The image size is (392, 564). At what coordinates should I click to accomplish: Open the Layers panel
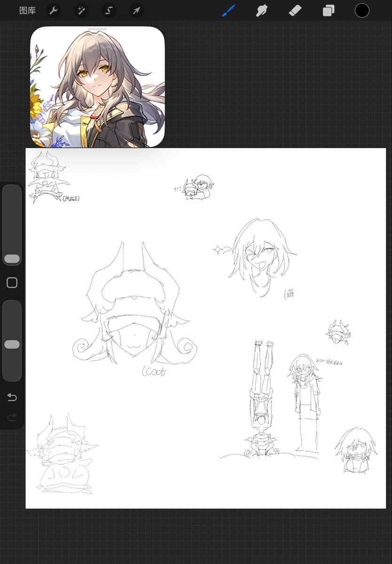329,10
